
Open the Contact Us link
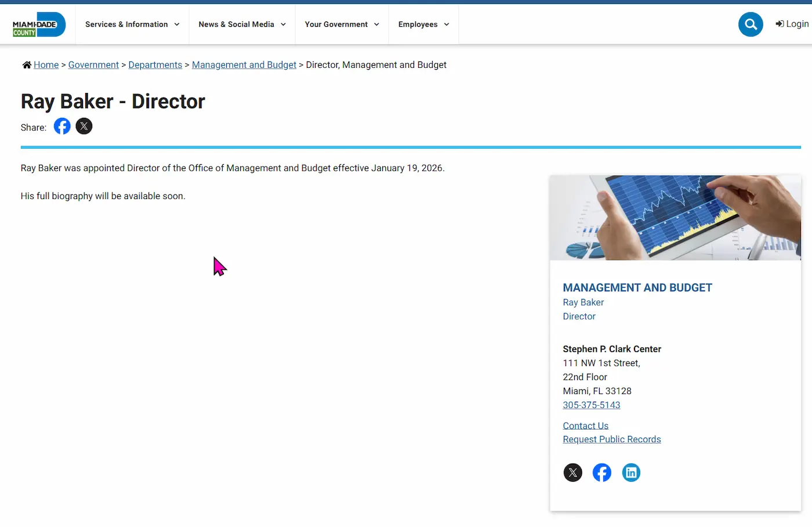point(586,425)
